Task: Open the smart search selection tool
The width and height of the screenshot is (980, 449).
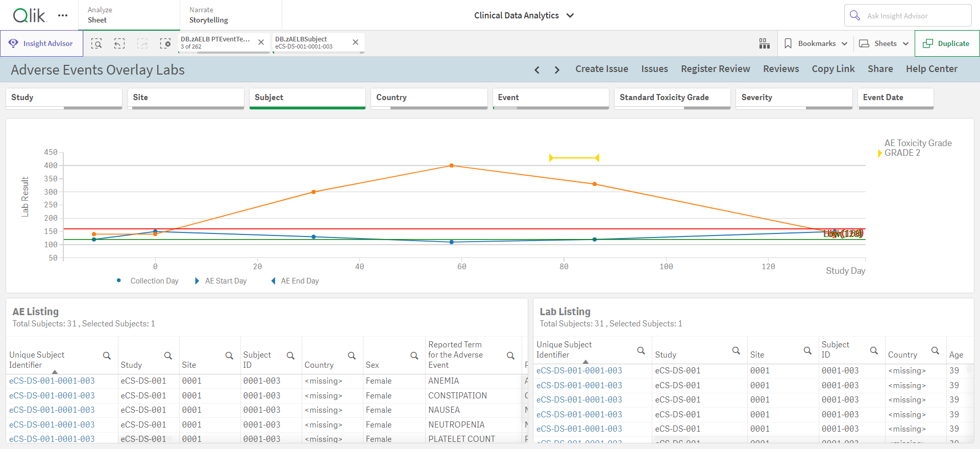Action: point(96,43)
